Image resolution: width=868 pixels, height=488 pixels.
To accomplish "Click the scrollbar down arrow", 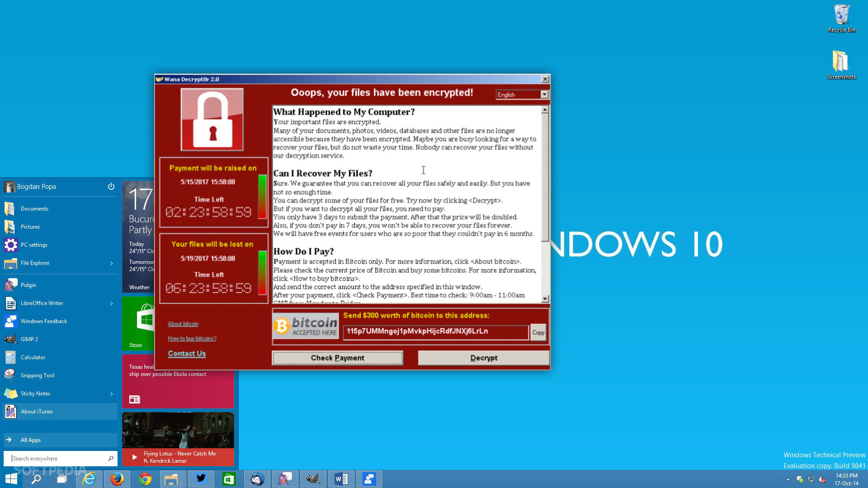I will [x=545, y=299].
